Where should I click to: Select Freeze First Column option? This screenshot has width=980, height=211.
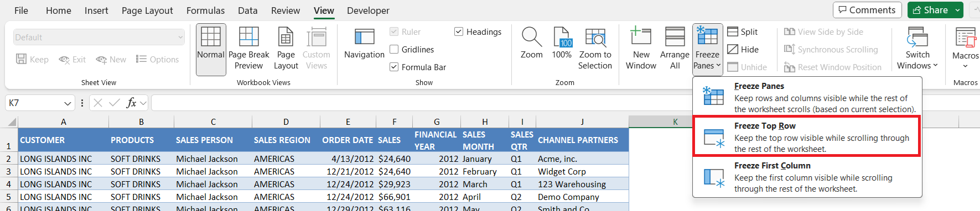[806, 177]
